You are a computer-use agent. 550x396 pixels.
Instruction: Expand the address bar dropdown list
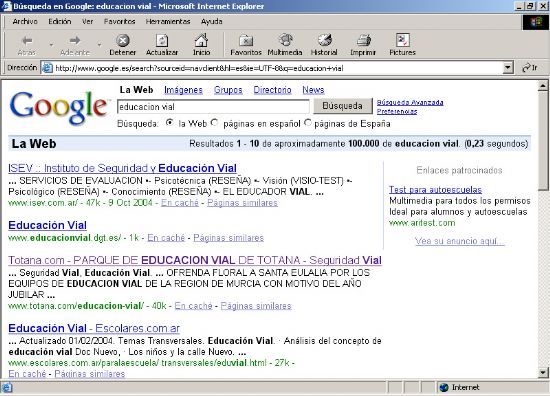(x=508, y=68)
